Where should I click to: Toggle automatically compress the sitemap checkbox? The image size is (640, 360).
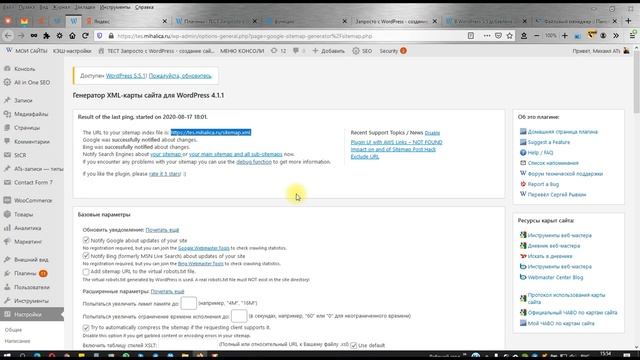click(x=86, y=327)
